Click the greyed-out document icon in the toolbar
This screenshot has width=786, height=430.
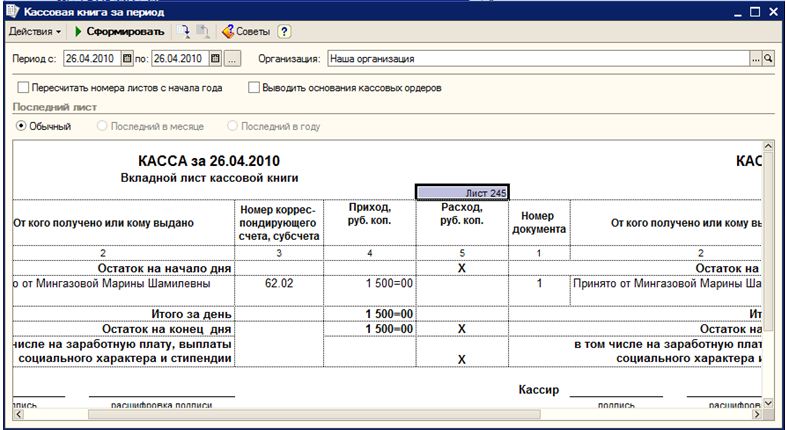point(203,32)
